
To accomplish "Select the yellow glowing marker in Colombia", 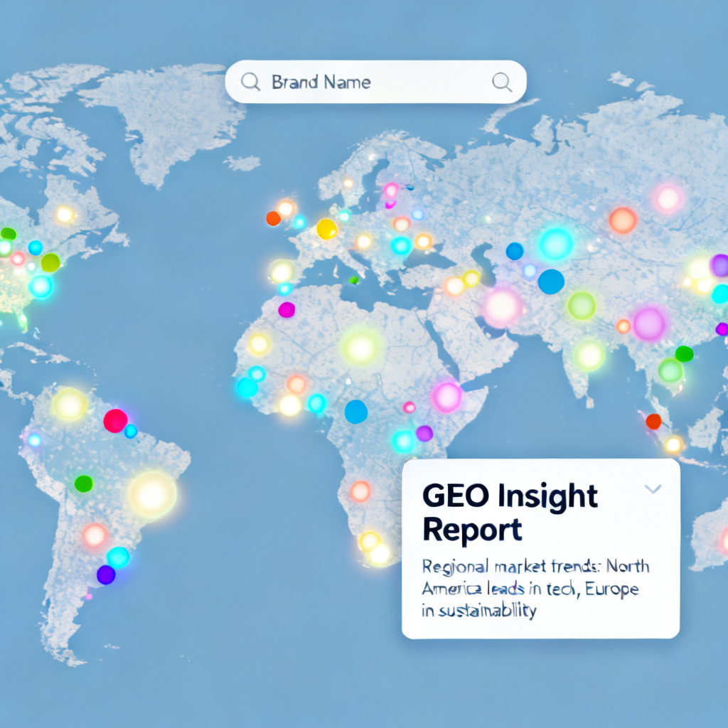I will coord(70,405).
